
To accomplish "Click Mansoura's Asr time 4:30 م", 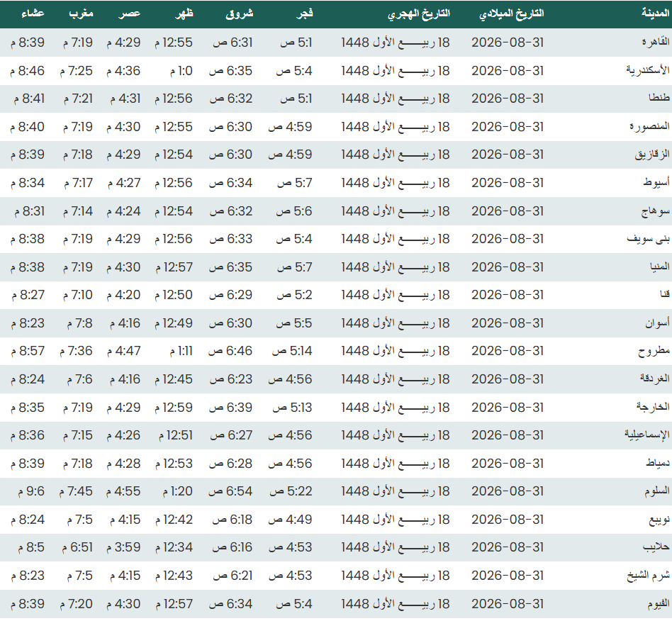I will click(x=123, y=127).
